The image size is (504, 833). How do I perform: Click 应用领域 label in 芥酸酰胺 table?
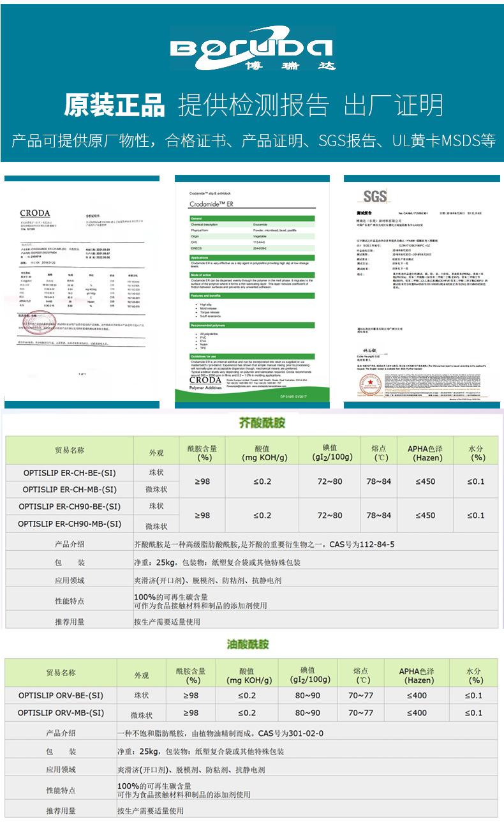[x=70, y=581]
